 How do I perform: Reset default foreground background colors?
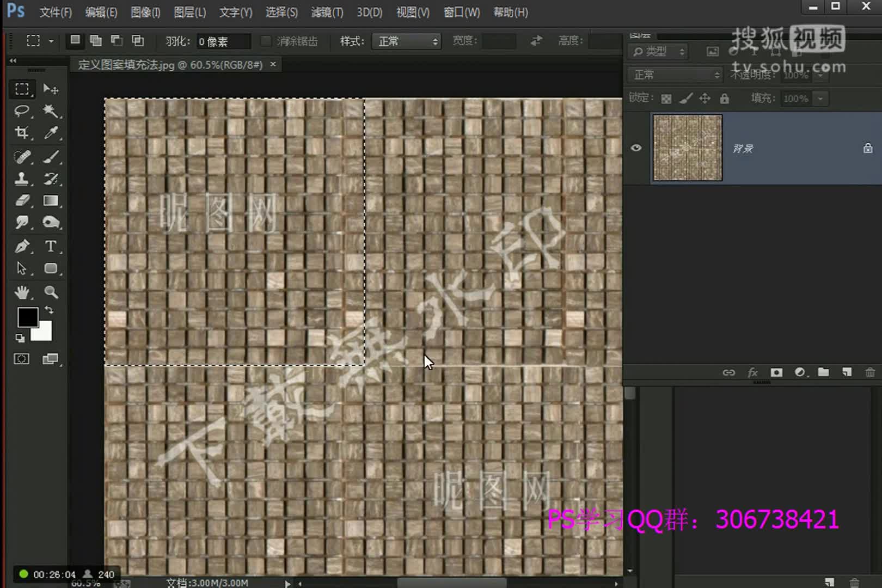click(x=20, y=338)
